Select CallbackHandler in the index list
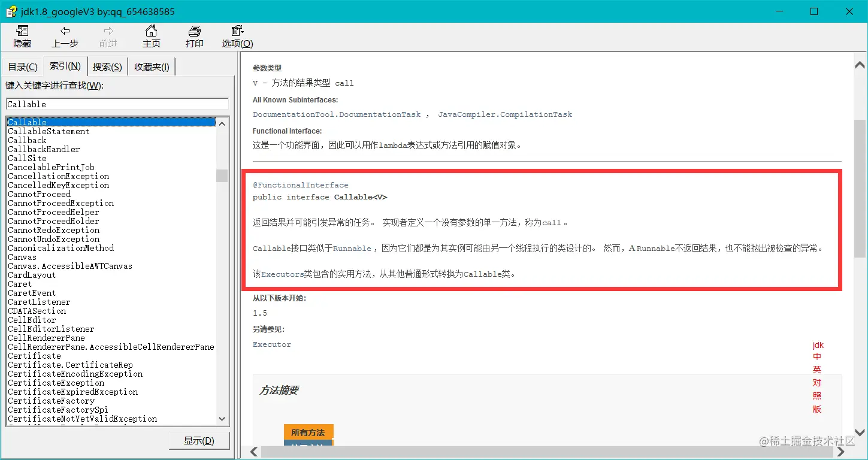Viewport: 868px width, 460px height. pos(44,149)
